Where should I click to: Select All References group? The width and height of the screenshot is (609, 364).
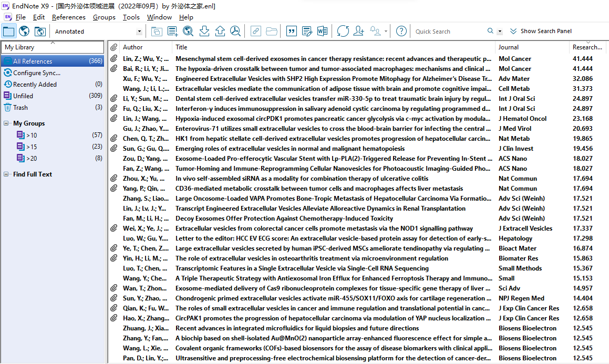click(53, 61)
